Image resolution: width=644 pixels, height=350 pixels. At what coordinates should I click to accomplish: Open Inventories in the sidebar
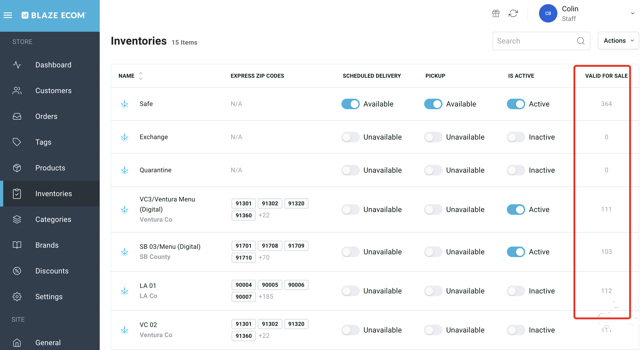click(54, 193)
